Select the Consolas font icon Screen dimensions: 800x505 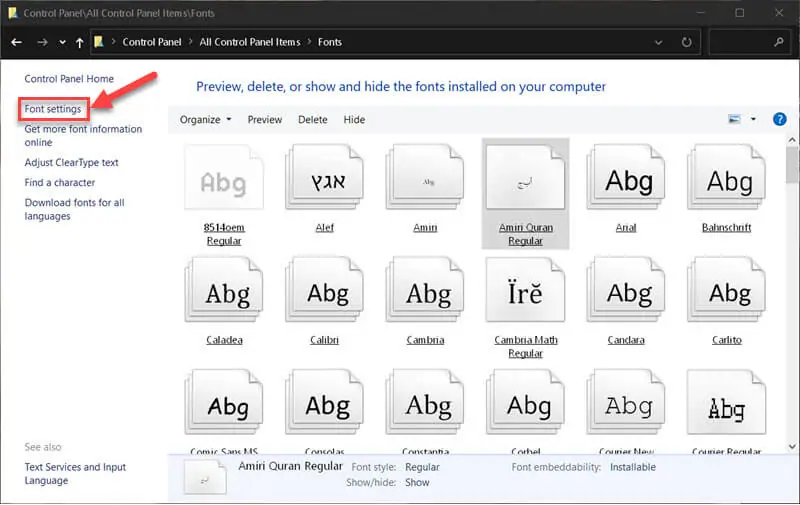pos(324,402)
